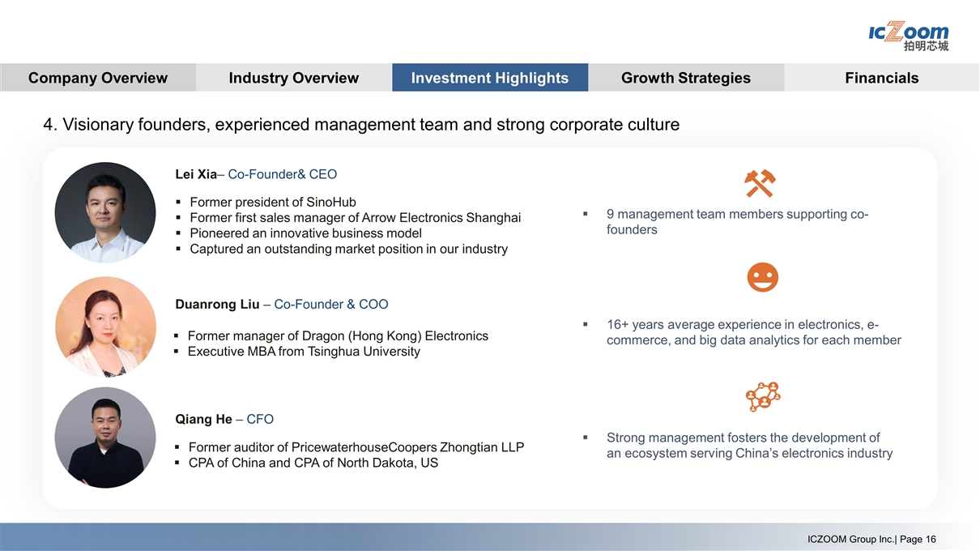Click the '16+ years average experience' text
Viewport: 980px width, 551px height.
[x=753, y=332]
